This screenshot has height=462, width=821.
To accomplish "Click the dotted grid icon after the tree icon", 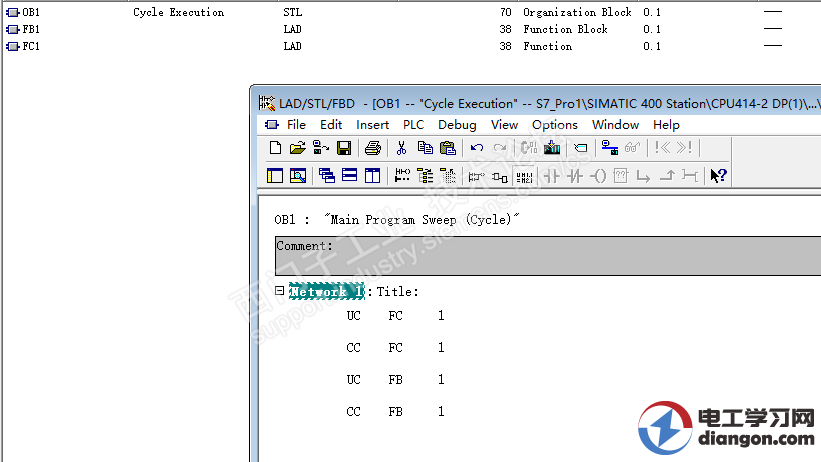I will [x=448, y=175].
